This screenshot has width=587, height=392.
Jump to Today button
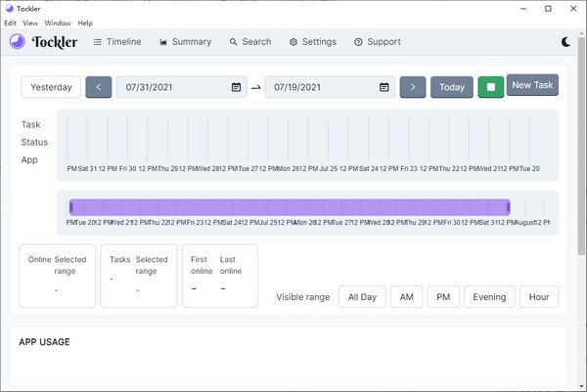tap(452, 87)
